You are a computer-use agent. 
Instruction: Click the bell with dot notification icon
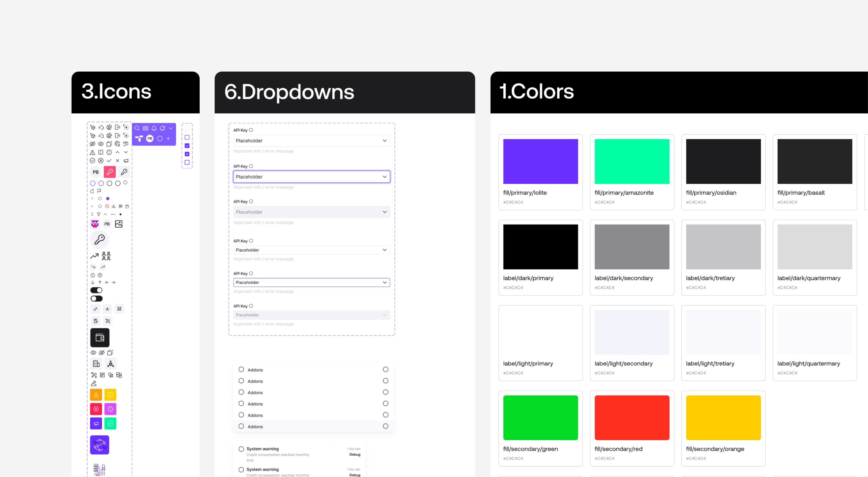(x=162, y=128)
